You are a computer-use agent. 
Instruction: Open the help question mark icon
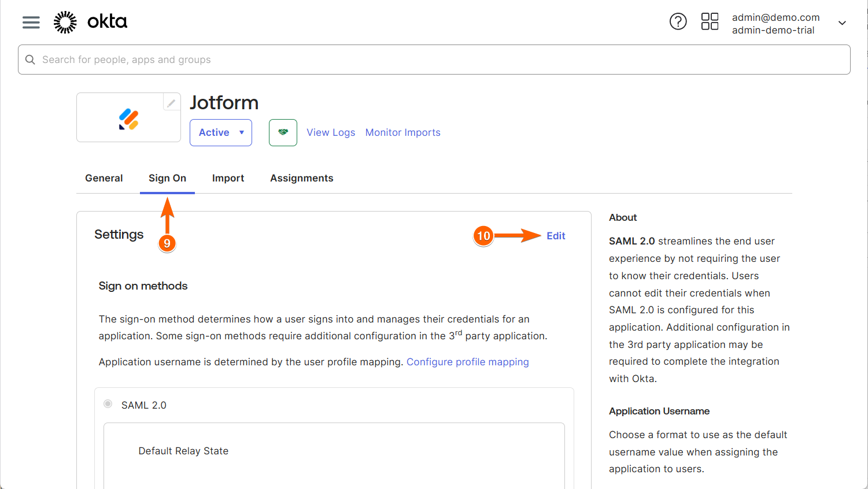click(678, 22)
